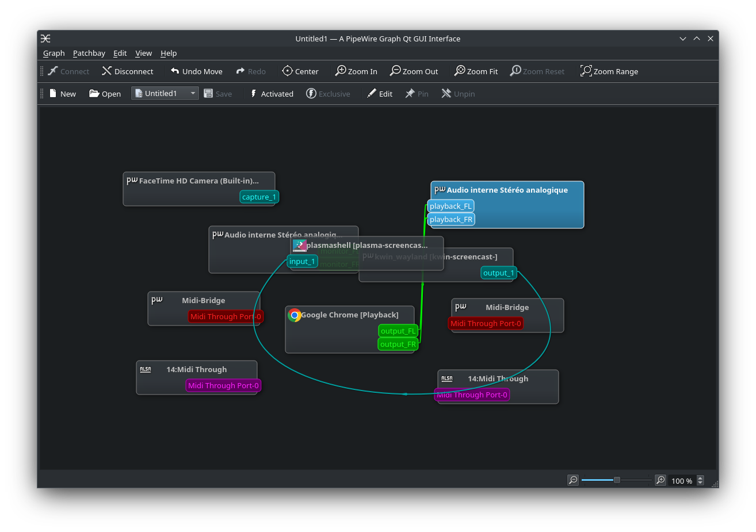Click the Zoom Reset button
This screenshot has width=756, height=532.
click(537, 71)
